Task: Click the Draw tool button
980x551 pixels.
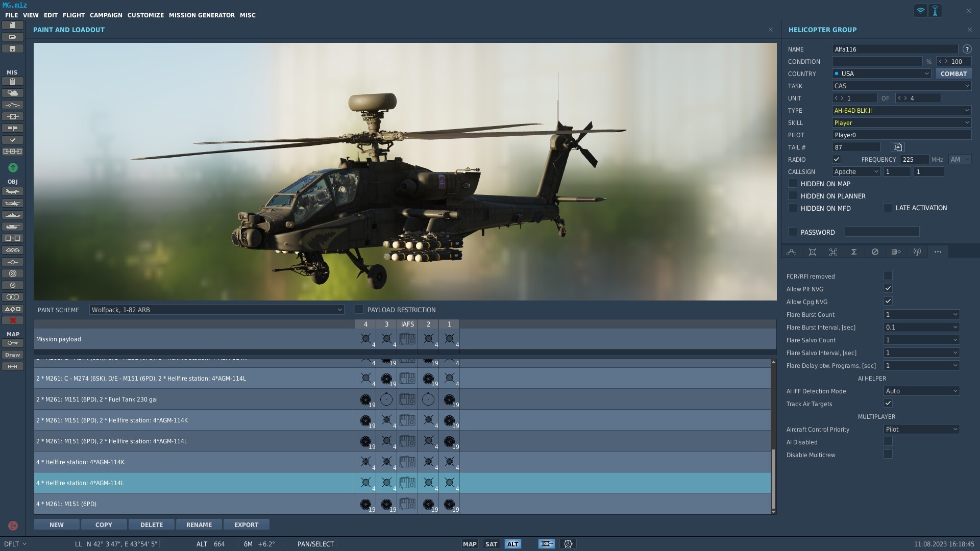Action: click(x=13, y=355)
